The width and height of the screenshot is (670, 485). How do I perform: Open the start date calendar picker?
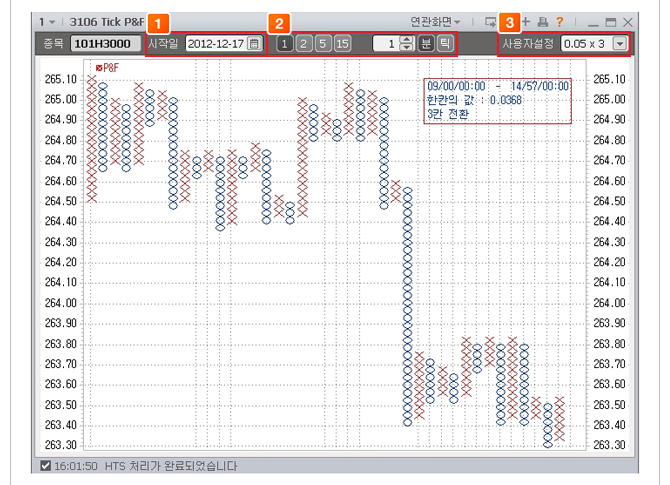[x=255, y=43]
